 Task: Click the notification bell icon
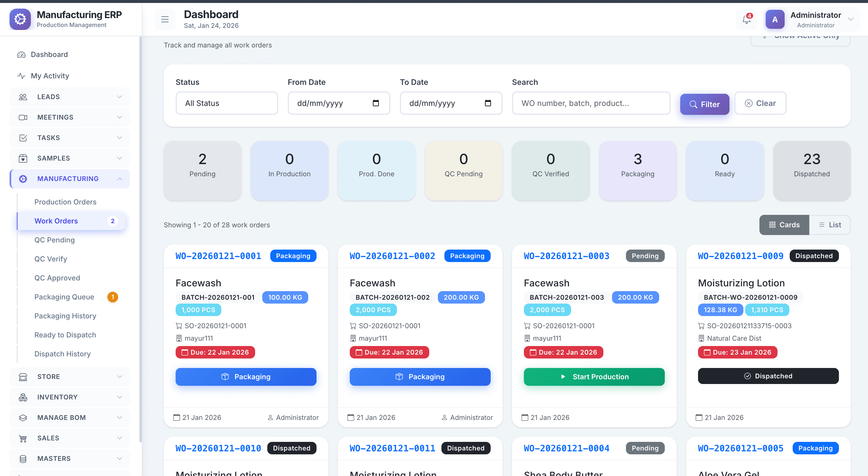point(746,20)
